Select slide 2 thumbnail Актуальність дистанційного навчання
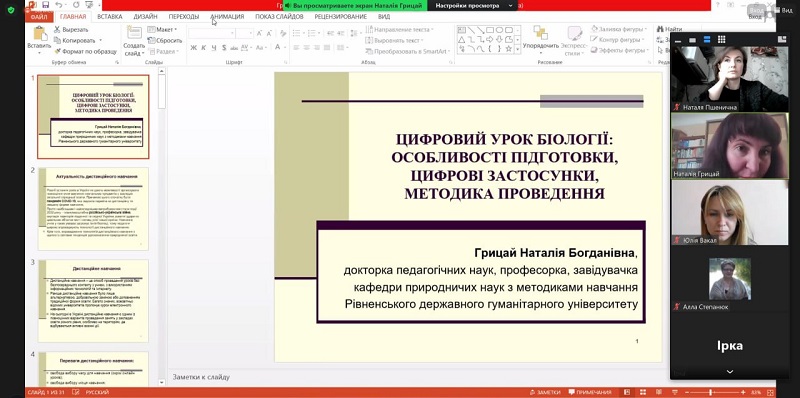Image resolution: width=800 pixels, height=398 pixels. tap(93, 209)
